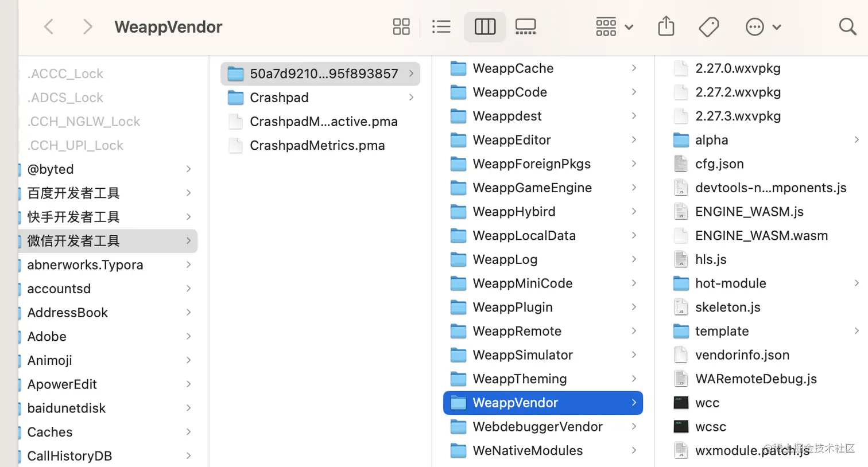Click the Weappdest folder icon

(458, 116)
